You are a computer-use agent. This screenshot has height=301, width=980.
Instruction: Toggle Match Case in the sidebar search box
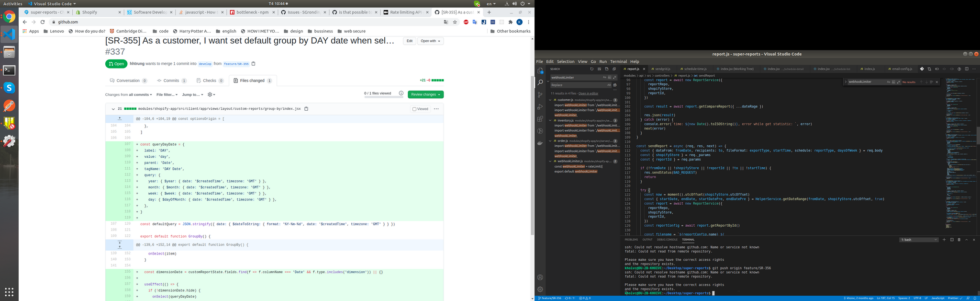click(x=604, y=77)
